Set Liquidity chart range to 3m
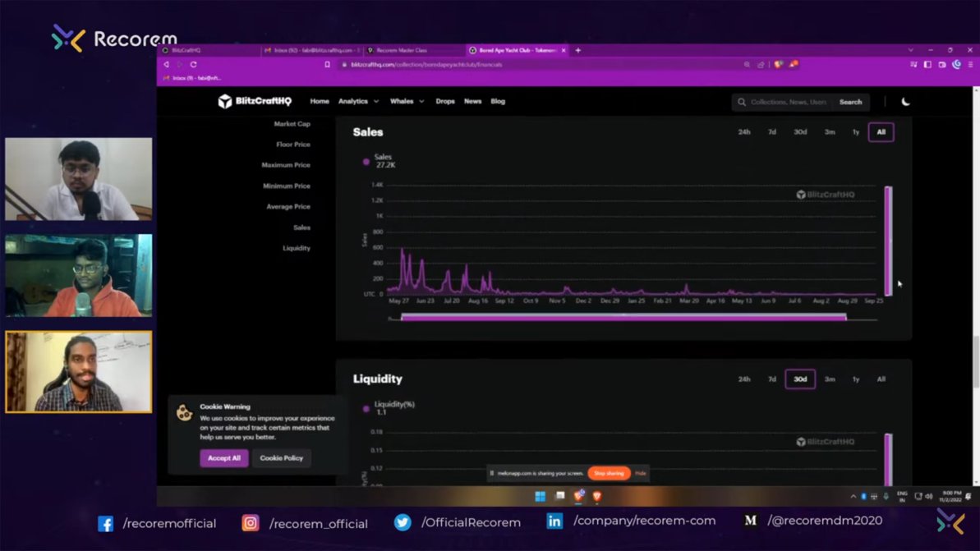The image size is (980, 551). tap(830, 379)
